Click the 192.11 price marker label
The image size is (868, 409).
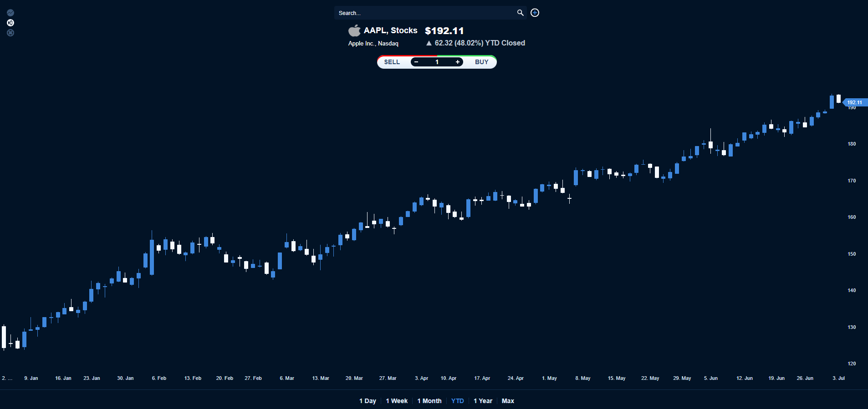point(854,102)
